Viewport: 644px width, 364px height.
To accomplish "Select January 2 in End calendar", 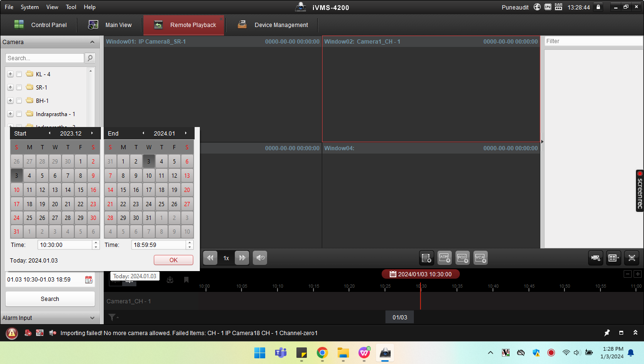I will click(136, 162).
